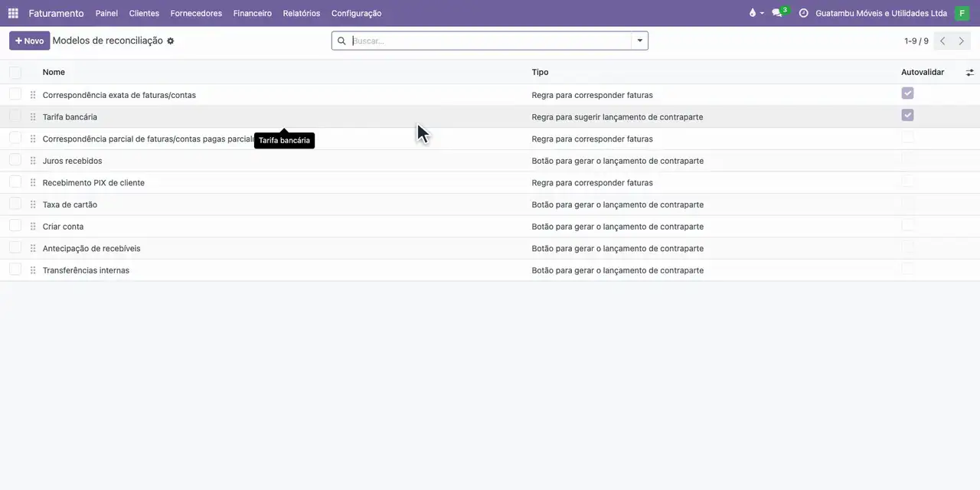Click the 1-9 / 9 pager counter
This screenshot has width=980, height=490.
pyautogui.click(x=916, y=41)
